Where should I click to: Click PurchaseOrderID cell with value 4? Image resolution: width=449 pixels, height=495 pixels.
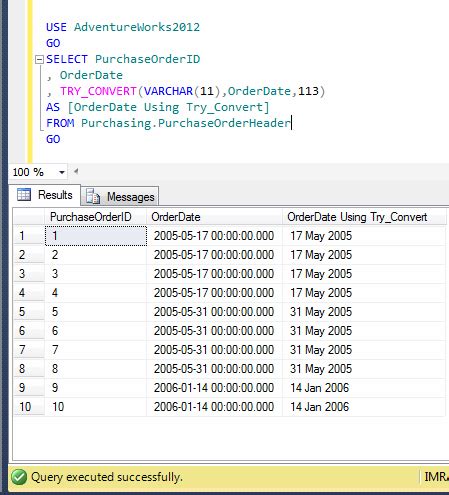tap(96, 293)
